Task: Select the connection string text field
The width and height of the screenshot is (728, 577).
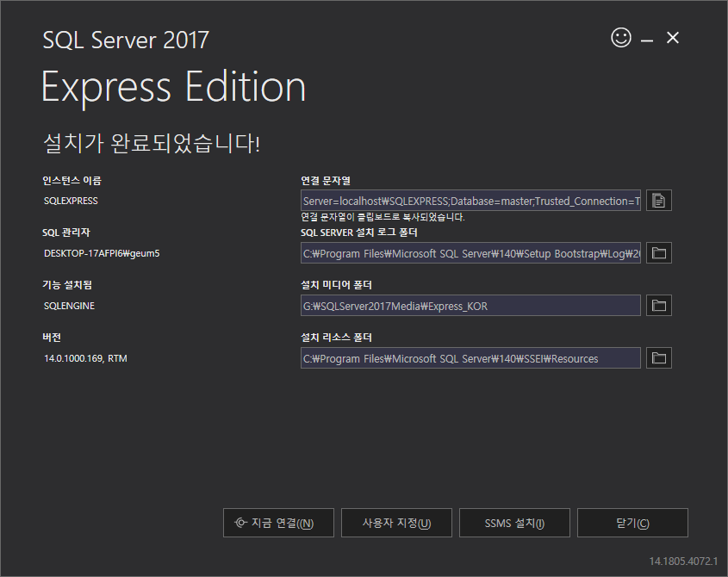Action: [470, 201]
